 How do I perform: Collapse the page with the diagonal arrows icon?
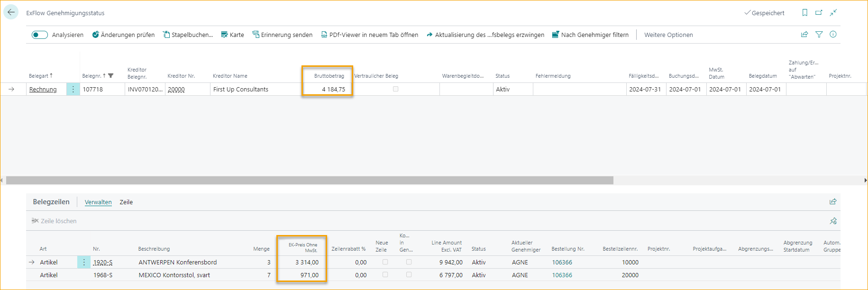click(x=833, y=13)
